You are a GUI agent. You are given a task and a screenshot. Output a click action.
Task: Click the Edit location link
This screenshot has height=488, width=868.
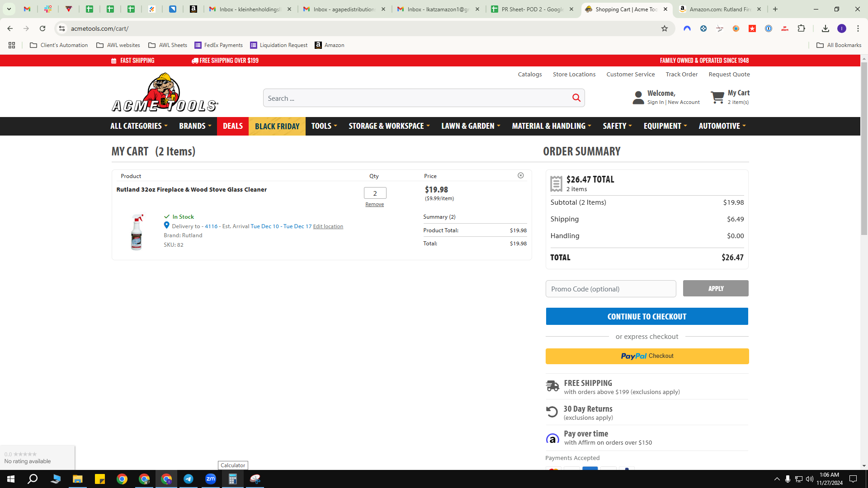(x=328, y=226)
